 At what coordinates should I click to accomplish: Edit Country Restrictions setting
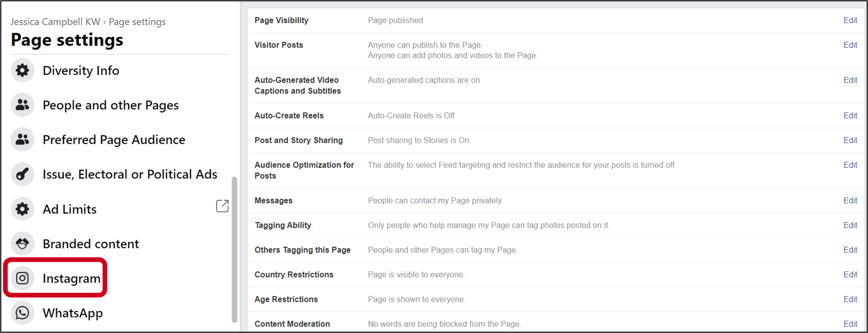coord(850,274)
